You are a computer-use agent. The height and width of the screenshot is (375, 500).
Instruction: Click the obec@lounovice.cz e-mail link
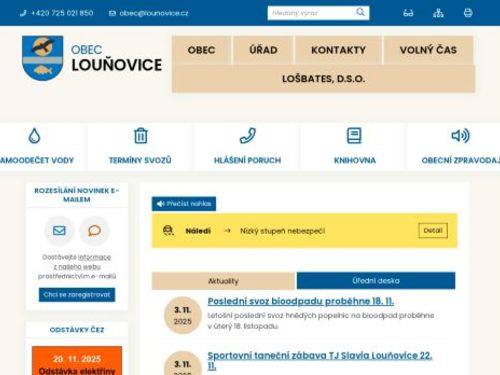(154, 13)
